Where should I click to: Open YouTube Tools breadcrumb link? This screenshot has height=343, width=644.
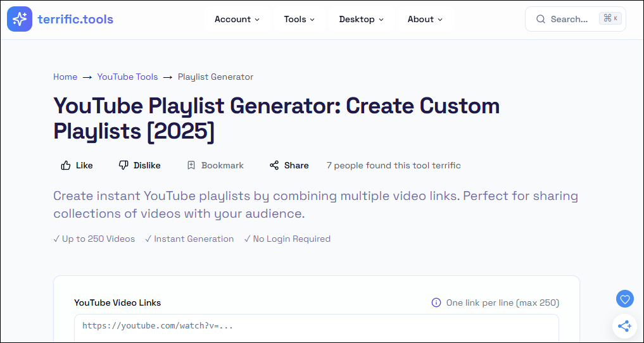[x=127, y=77]
